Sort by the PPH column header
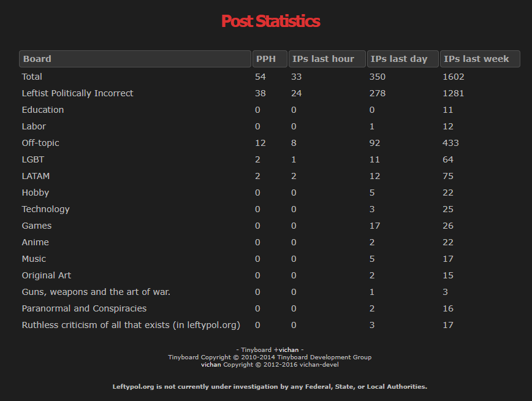Viewport: 532px width, 401px height. point(269,59)
